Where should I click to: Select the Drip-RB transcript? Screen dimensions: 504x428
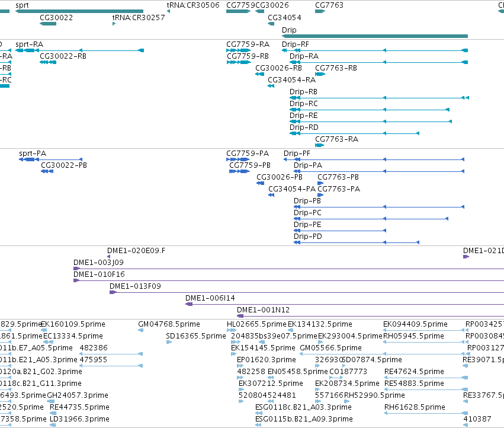303,92
